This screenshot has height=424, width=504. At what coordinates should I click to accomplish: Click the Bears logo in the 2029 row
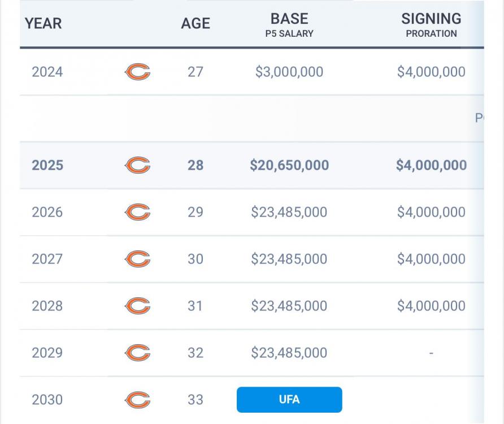click(137, 353)
